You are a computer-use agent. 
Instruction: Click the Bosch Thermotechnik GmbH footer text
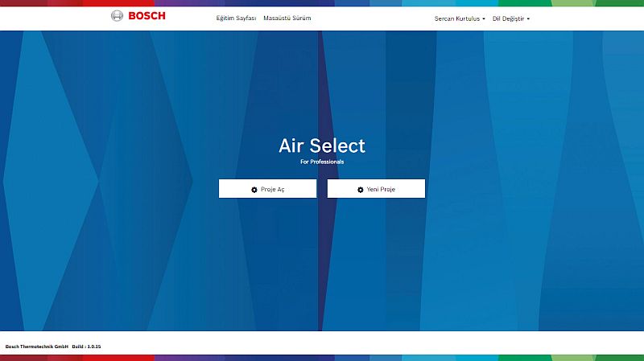coord(36,347)
